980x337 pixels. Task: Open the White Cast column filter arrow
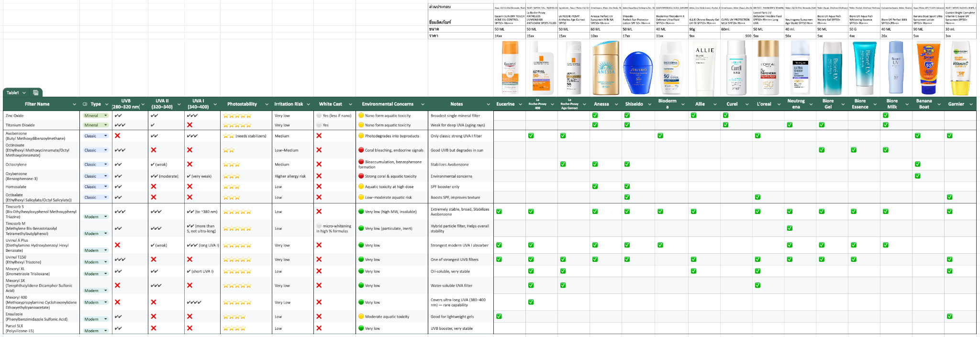[x=350, y=104]
